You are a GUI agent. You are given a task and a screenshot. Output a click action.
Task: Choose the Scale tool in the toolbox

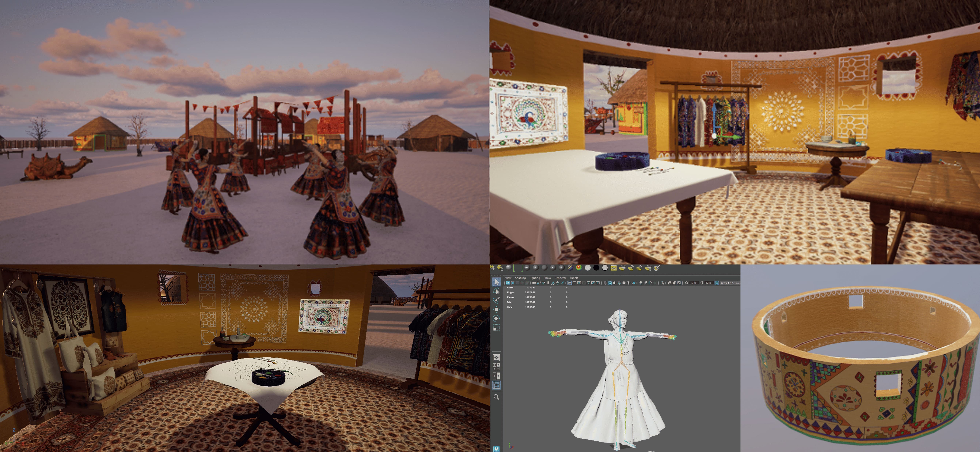tap(496, 328)
